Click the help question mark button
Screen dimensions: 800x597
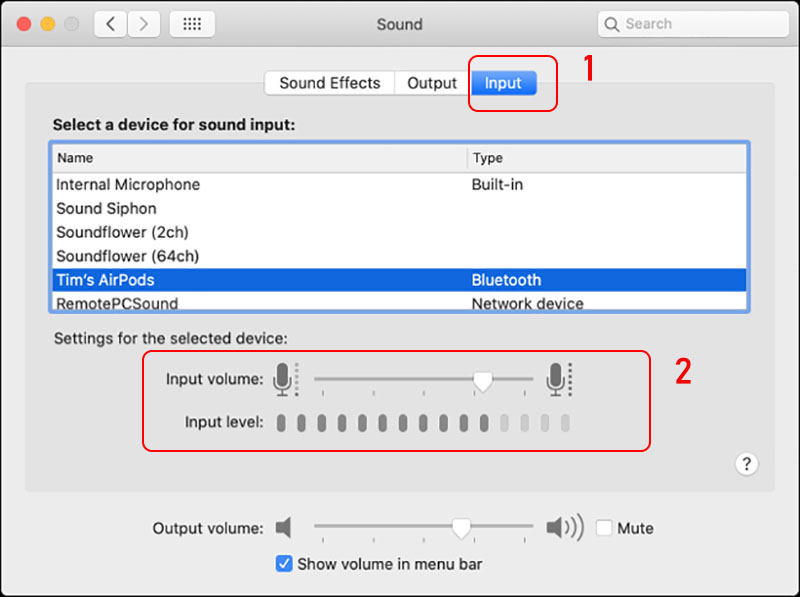[746, 464]
